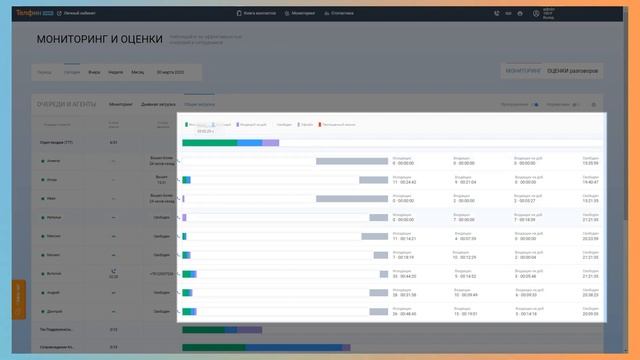The width and height of the screenshot is (640, 360).
Task: Click the orange side tab at left edge
Action: [19, 299]
